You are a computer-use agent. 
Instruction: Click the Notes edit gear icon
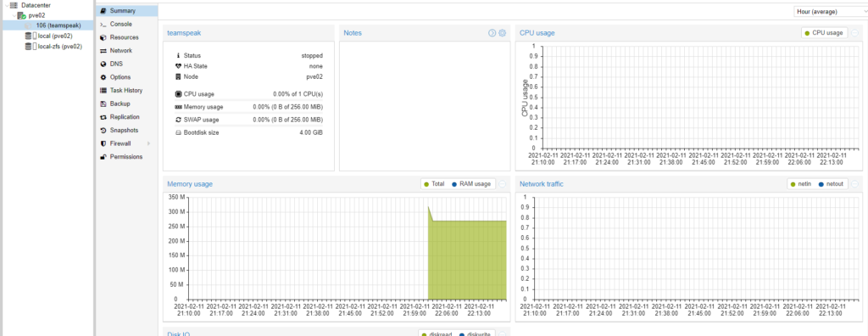tap(502, 33)
